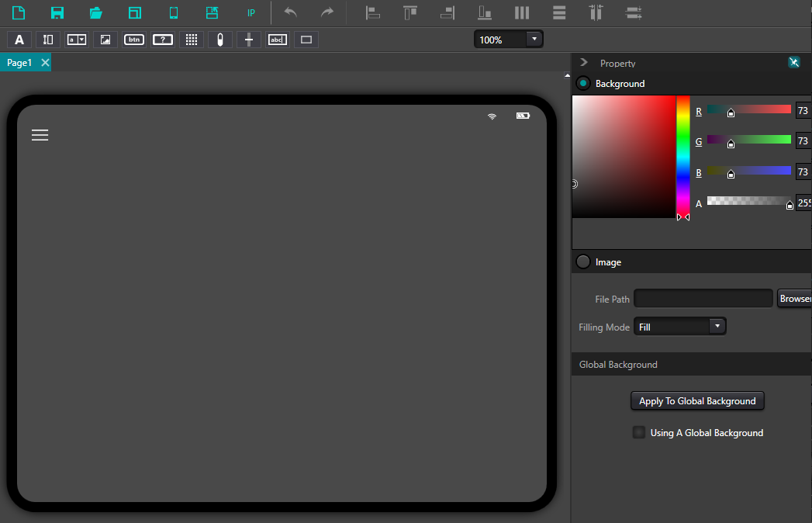Click Apply To Global Background button
Viewport: 812px width, 523px height.
point(697,401)
